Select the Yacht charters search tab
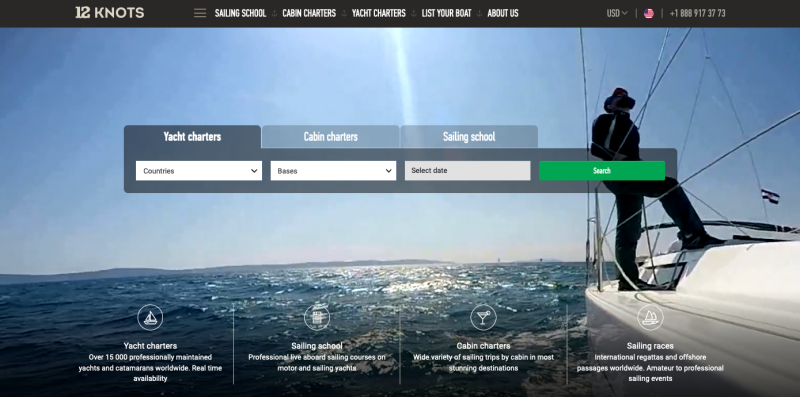Viewport: 800px width, 397px height. pyautogui.click(x=192, y=137)
